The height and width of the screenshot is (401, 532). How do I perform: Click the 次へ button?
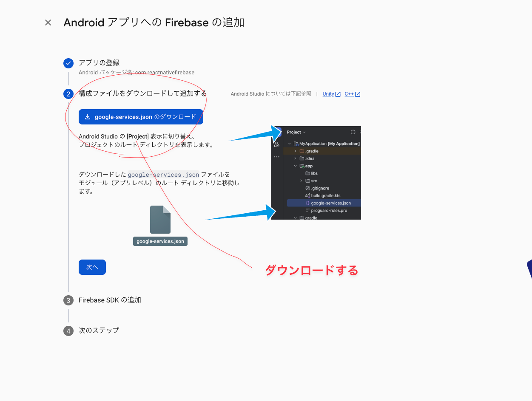92,267
